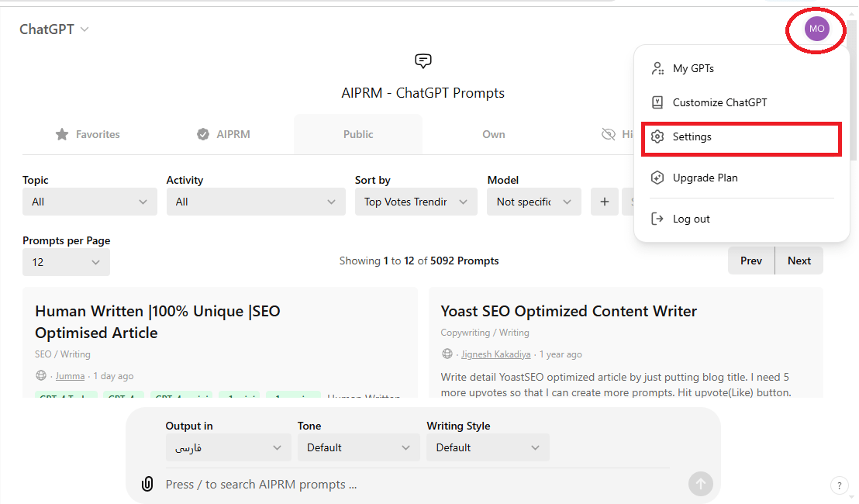Open the MO profile avatar menu
Screen dimensions: 859x504
[816, 29]
